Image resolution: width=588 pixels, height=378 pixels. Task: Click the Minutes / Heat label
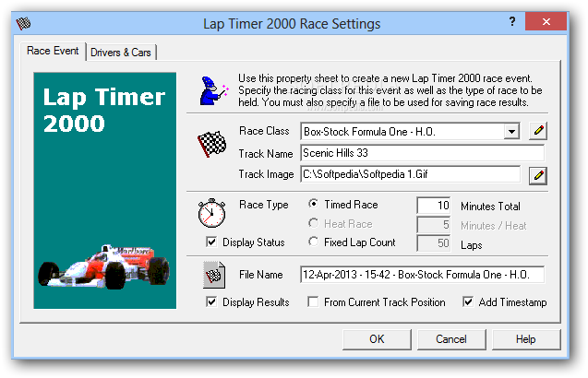[x=494, y=226]
